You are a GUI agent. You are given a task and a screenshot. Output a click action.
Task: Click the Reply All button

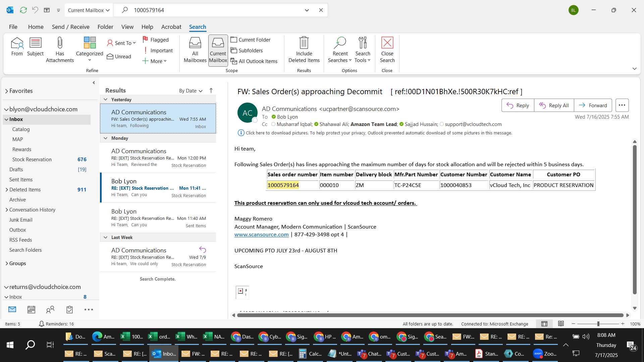(x=554, y=105)
